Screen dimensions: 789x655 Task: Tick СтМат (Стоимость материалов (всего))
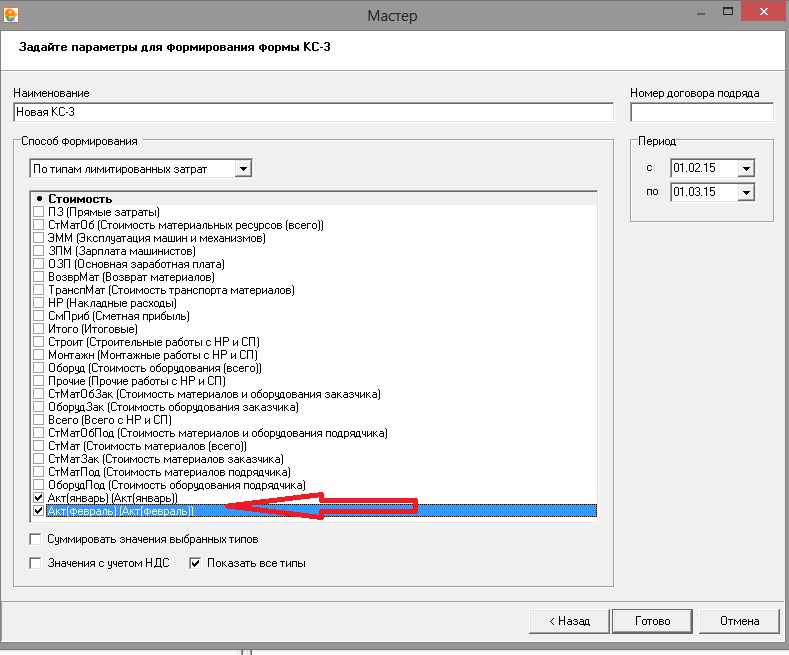click(39, 446)
